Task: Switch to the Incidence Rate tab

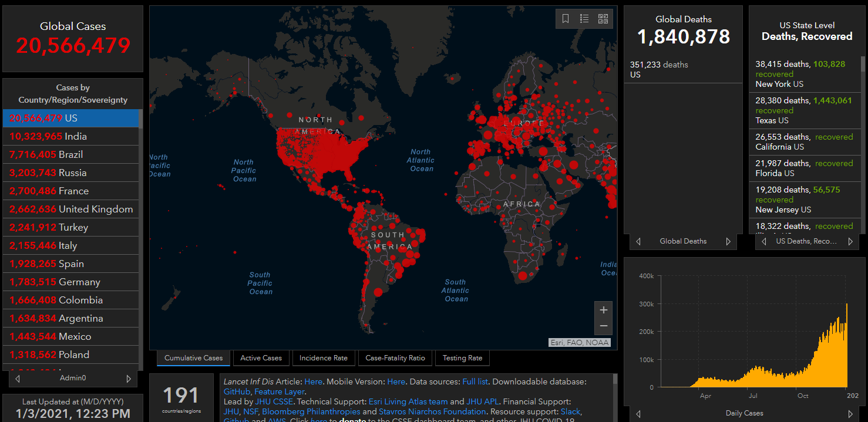Action: coord(323,358)
